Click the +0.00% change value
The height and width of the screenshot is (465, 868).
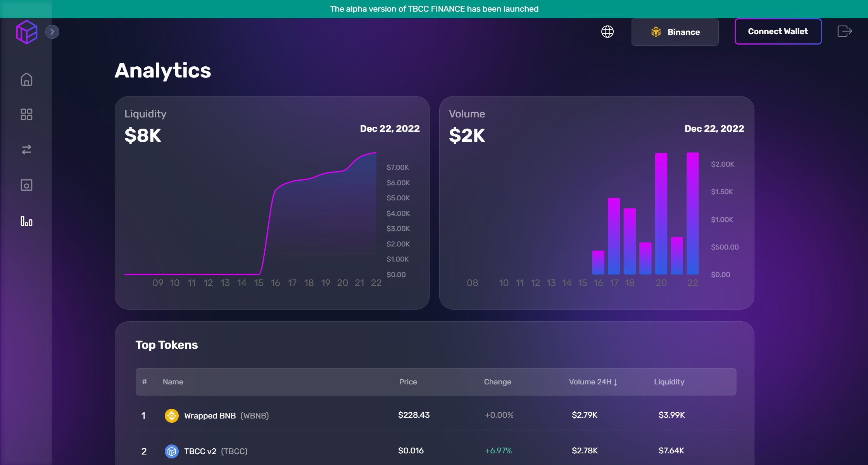499,415
